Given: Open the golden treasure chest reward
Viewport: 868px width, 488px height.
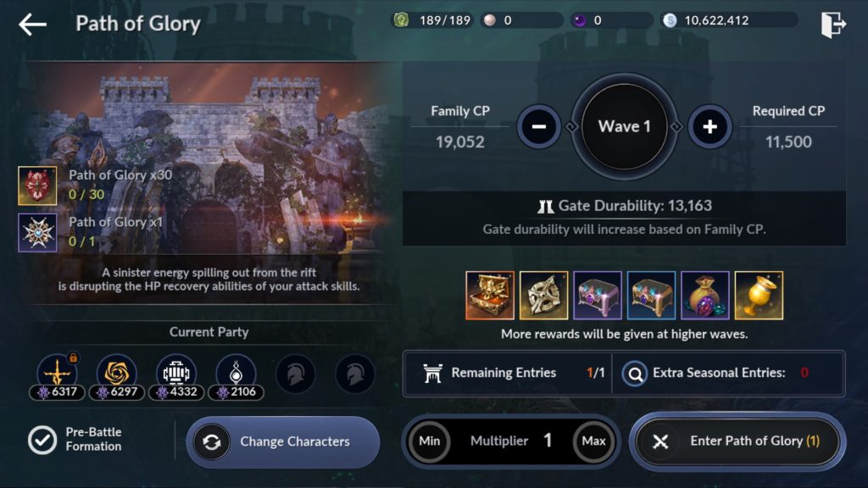Looking at the screenshot, I should click(x=490, y=296).
